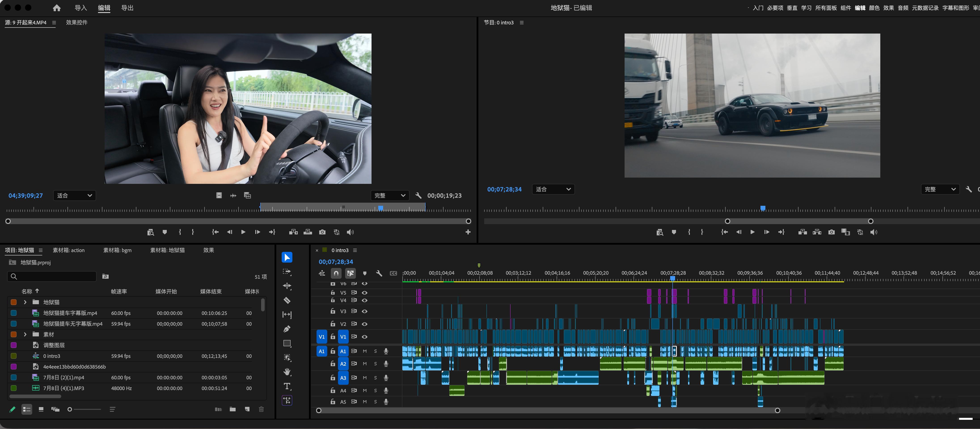Add a marker in the timeline header
Image resolution: width=980 pixels, height=429 pixels.
click(x=365, y=273)
